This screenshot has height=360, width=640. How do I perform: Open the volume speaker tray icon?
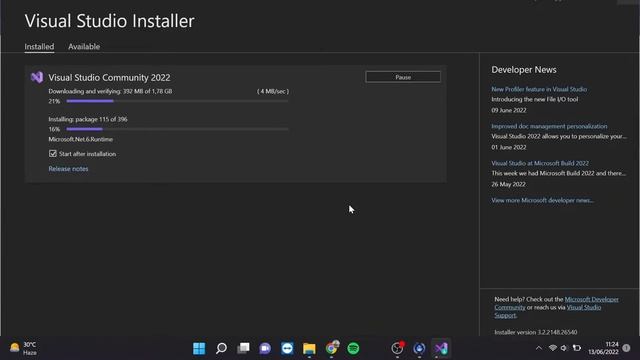pyautogui.click(x=564, y=348)
